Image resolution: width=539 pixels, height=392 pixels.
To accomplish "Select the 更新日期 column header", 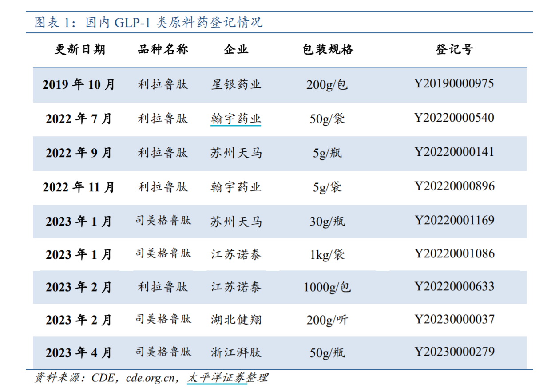I will (81, 50).
